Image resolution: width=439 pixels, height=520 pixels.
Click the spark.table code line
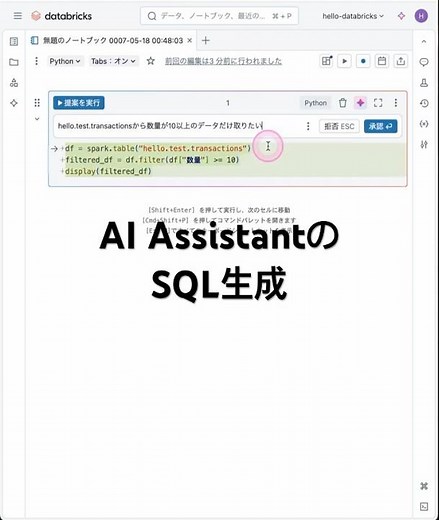(158, 148)
